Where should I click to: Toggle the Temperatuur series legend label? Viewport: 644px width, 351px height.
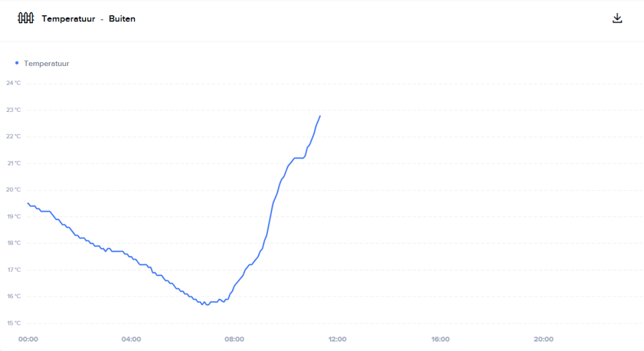pos(47,64)
